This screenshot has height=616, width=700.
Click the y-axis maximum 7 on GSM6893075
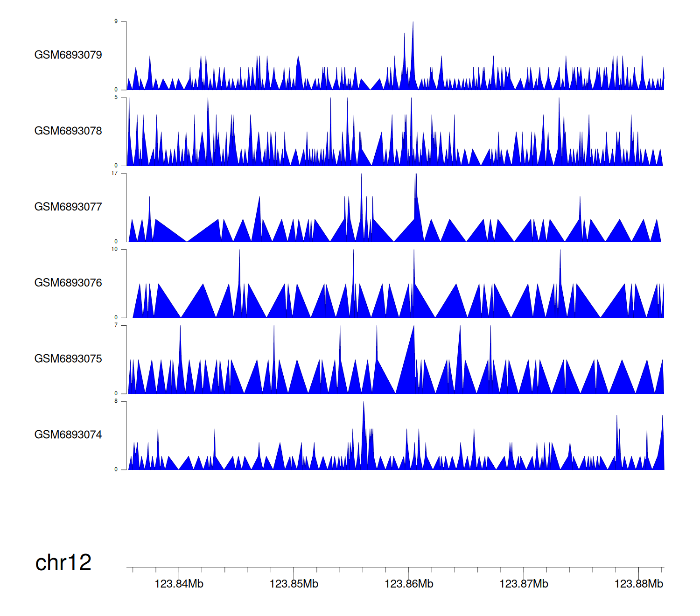pyautogui.click(x=116, y=325)
